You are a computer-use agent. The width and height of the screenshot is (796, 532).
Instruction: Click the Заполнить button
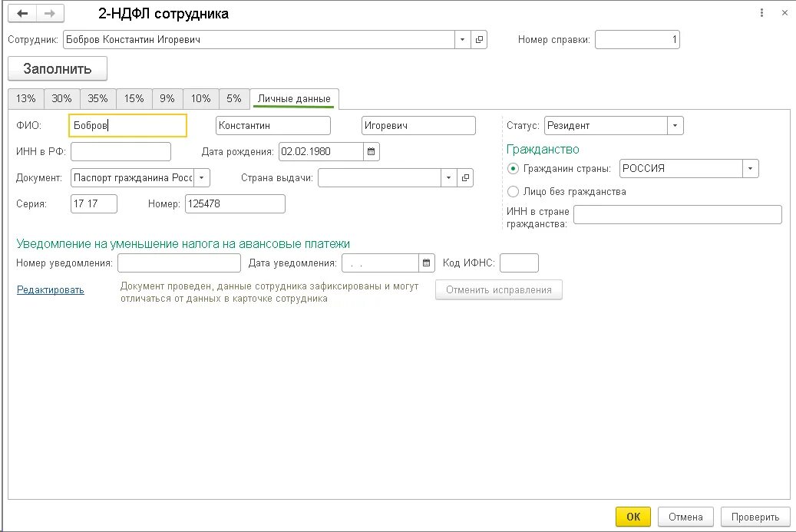click(58, 68)
